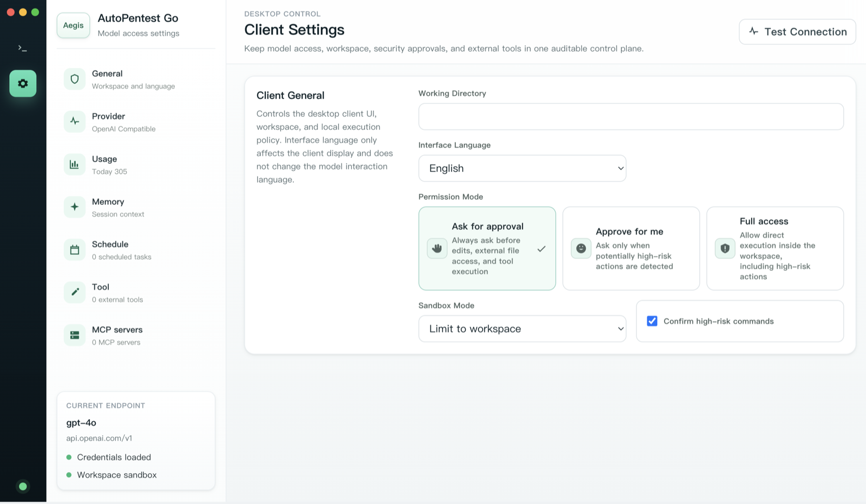The height and width of the screenshot is (504, 866).
Task: Click the hand icon in Ask for approval
Action: 437,248
